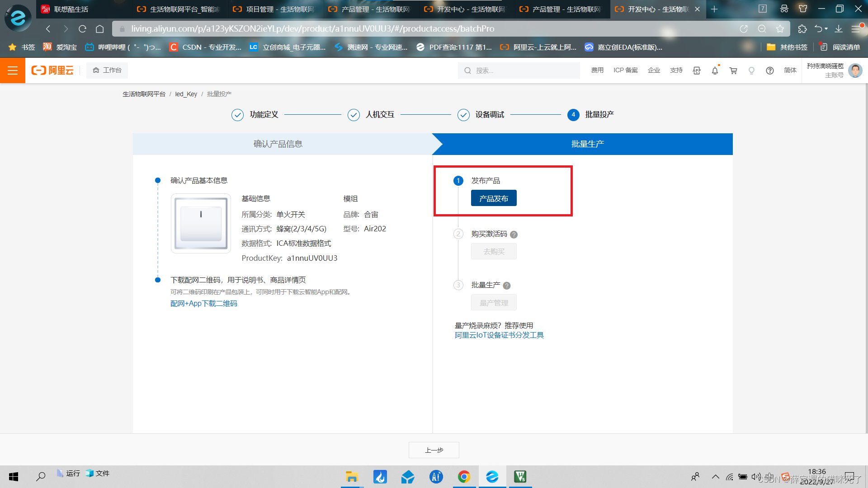Open the Aliyun hamburger menu
Image resolution: width=868 pixels, height=488 pixels.
13,70
